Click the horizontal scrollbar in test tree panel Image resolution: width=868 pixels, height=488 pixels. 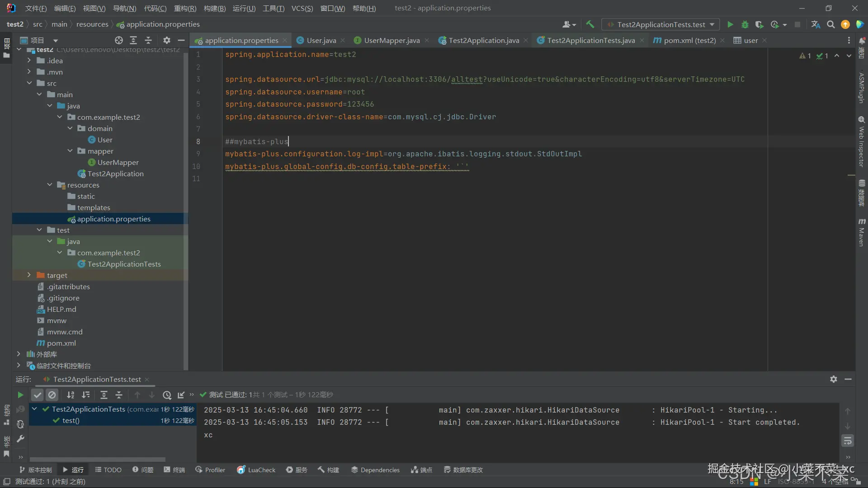(x=97, y=459)
